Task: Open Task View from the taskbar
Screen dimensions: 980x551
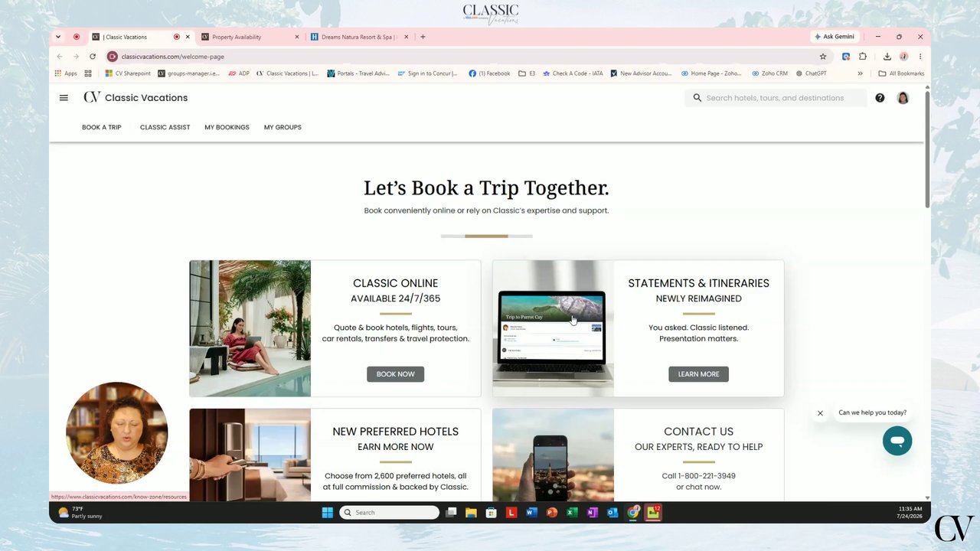Action: [x=451, y=513]
